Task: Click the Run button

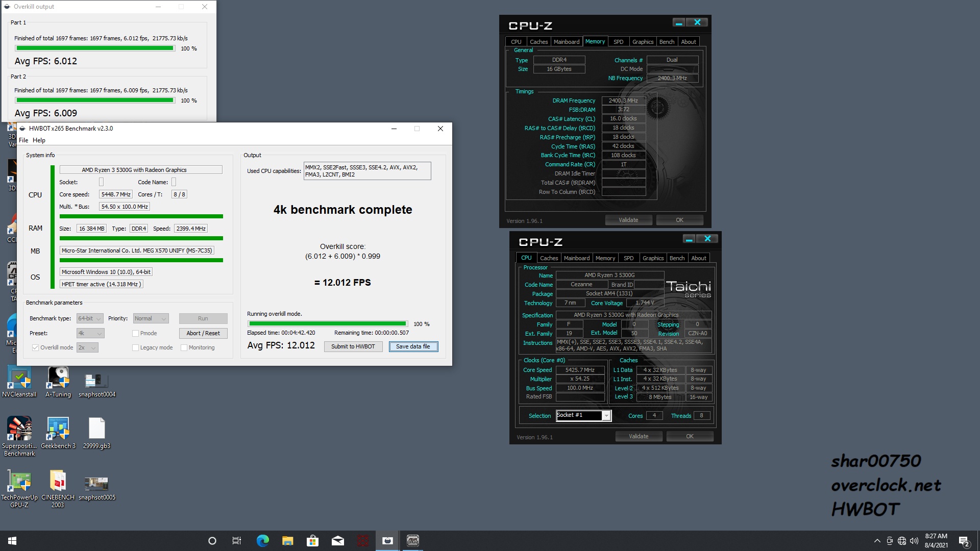Action: click(203, 318)
